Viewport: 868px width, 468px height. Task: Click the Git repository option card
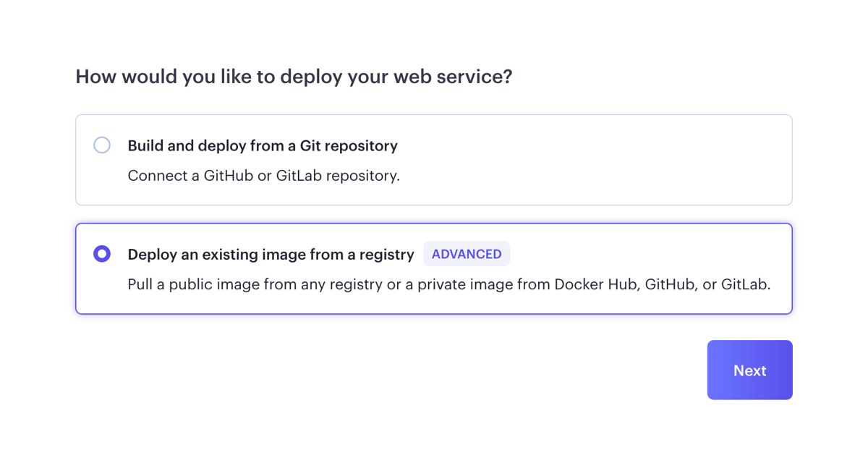[x=434, y=160]
